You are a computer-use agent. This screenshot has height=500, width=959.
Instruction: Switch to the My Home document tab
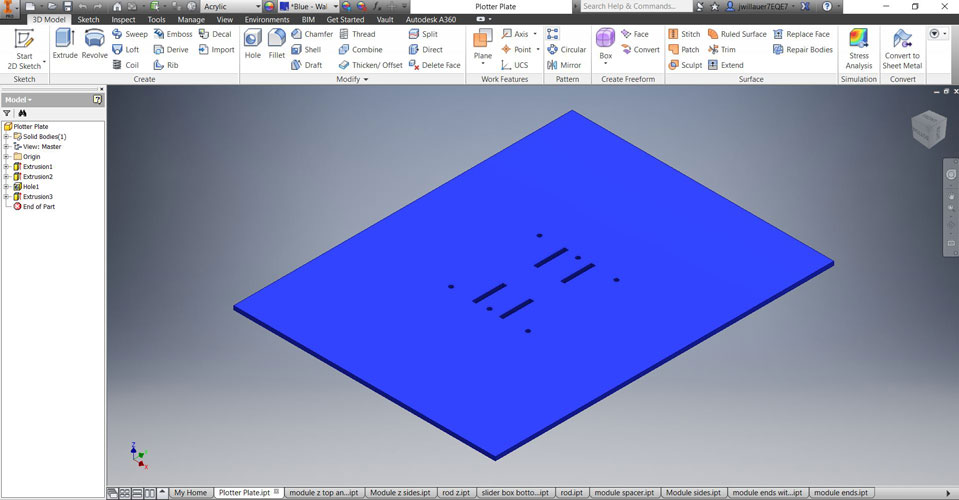tap(191, 493)
